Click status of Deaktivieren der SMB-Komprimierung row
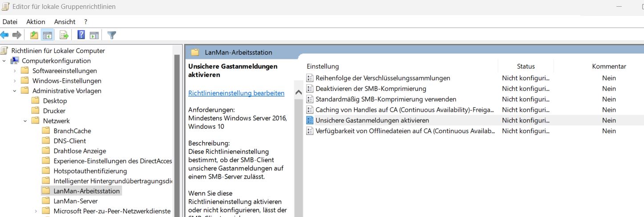 (526, 89)
